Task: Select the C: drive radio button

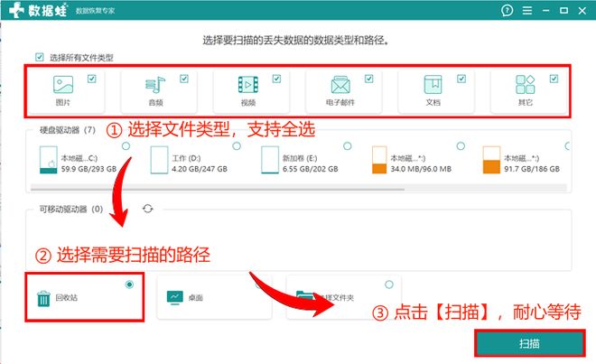Action: pos(126,146)
